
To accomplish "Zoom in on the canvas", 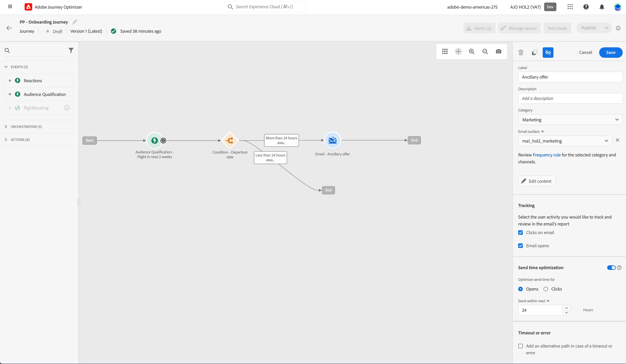I will pos(471,51).
